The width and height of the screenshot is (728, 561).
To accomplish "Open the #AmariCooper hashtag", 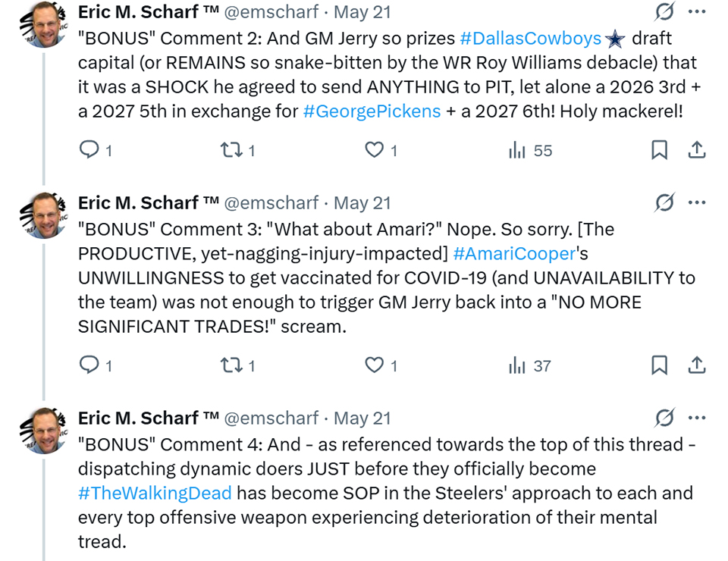I will pyautogui.click(x=514, y=253).
